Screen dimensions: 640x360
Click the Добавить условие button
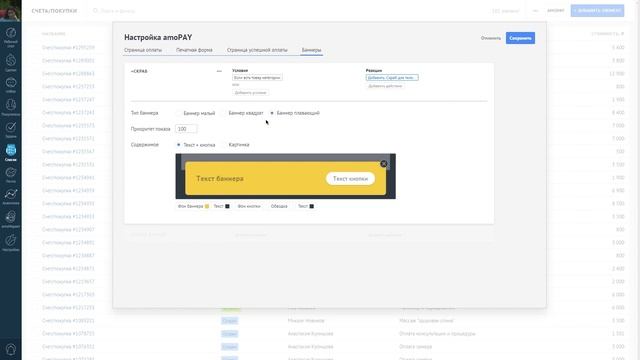[251, 93]
